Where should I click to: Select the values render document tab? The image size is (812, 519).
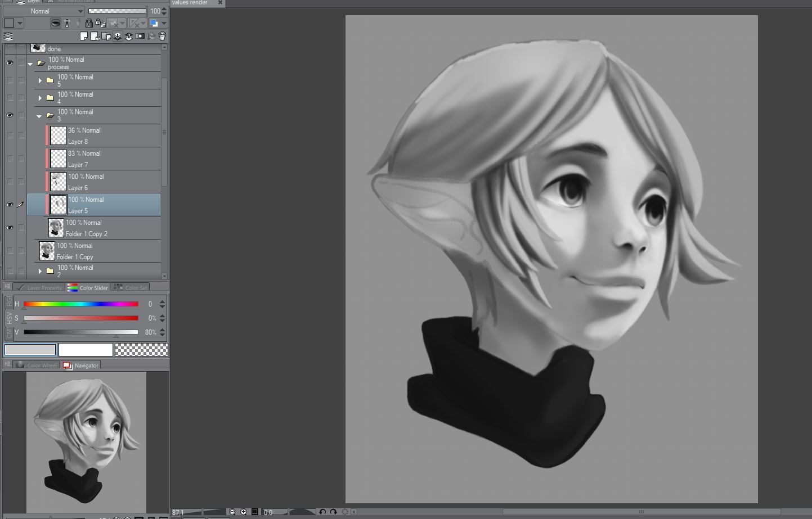(190, 3)
